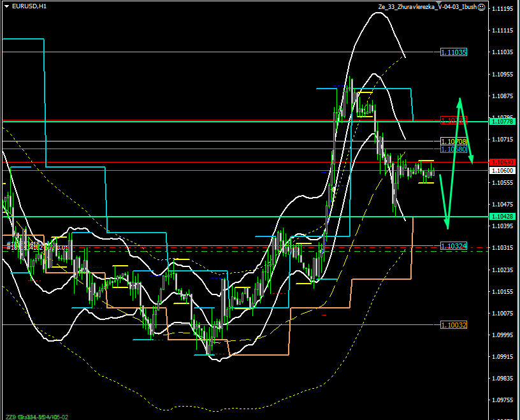The height and width of the screenshot is (420, 520).
Task: Click the expert advisor smiley face icon
Action: click(x=482, y=7)
